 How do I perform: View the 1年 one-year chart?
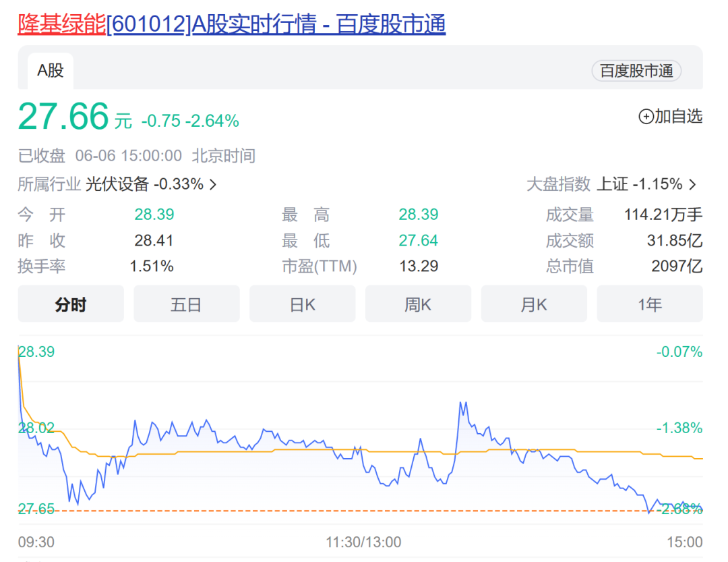[x=650, y=304]
